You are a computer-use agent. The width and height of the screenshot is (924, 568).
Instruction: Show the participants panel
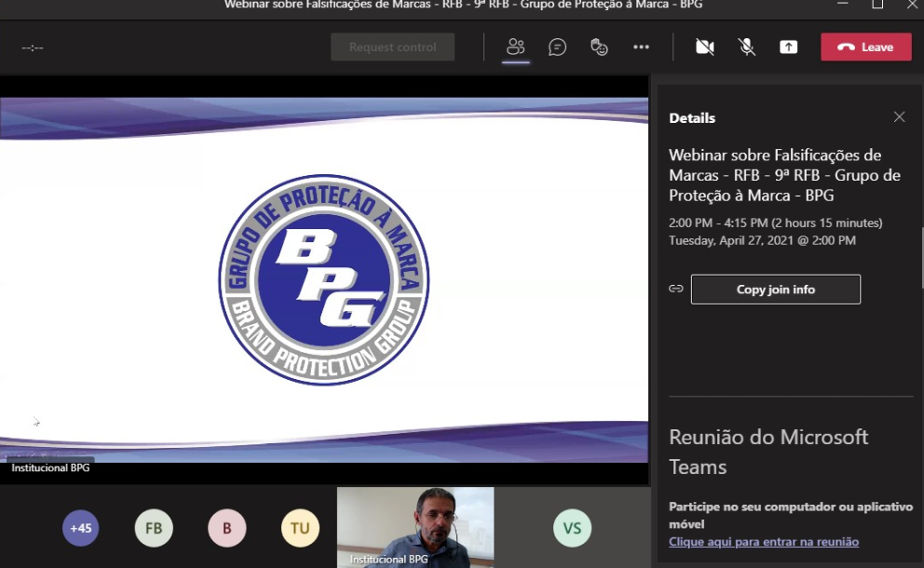click(x=516, y=47)
